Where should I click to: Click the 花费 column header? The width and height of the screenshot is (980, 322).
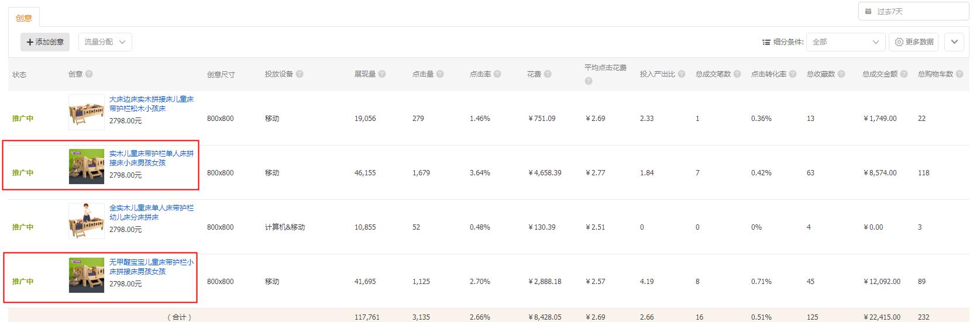pyautogui.click(x=534, y=74)
